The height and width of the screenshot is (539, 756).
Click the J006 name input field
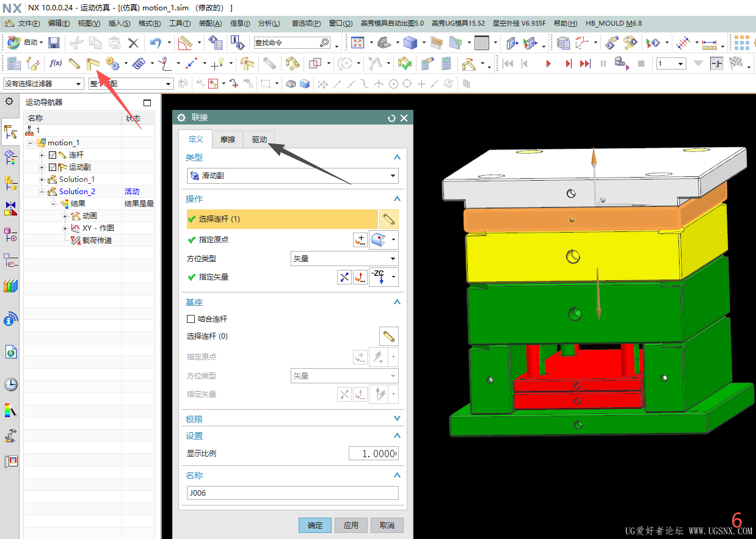click(x=293, y=493)
